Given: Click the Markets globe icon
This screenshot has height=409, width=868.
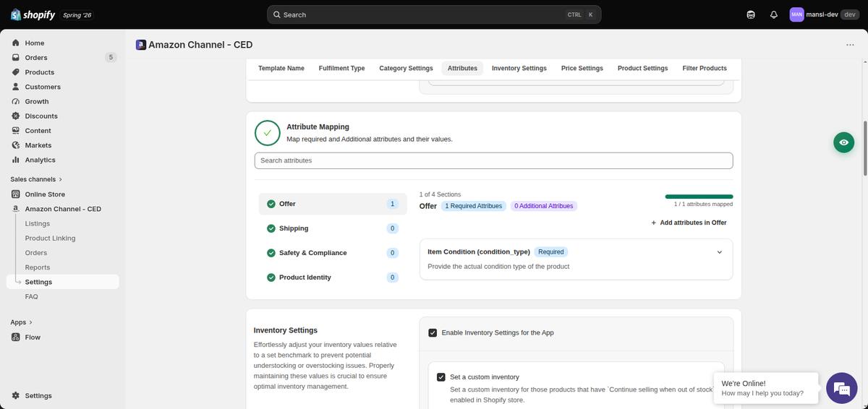Looking at the screenshot, I should (x=16, y=145).
